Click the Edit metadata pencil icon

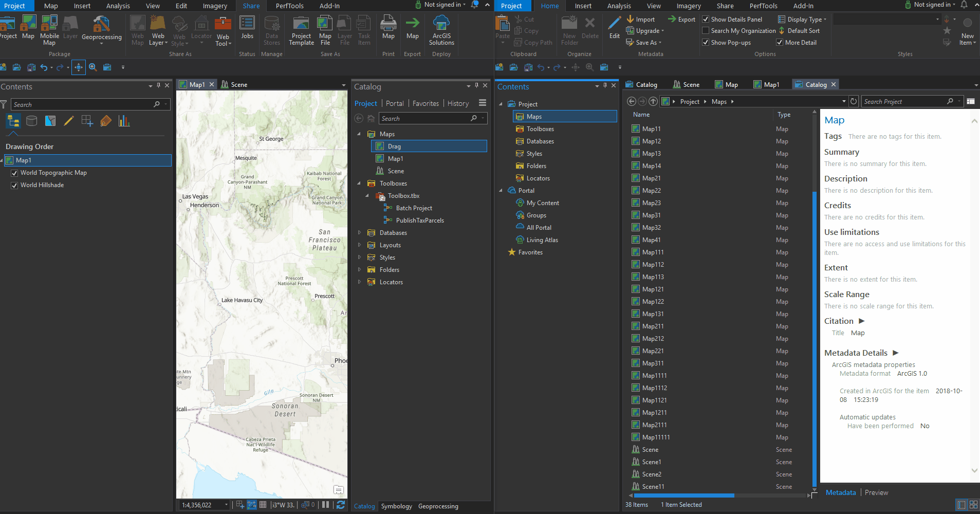point(615,27)
